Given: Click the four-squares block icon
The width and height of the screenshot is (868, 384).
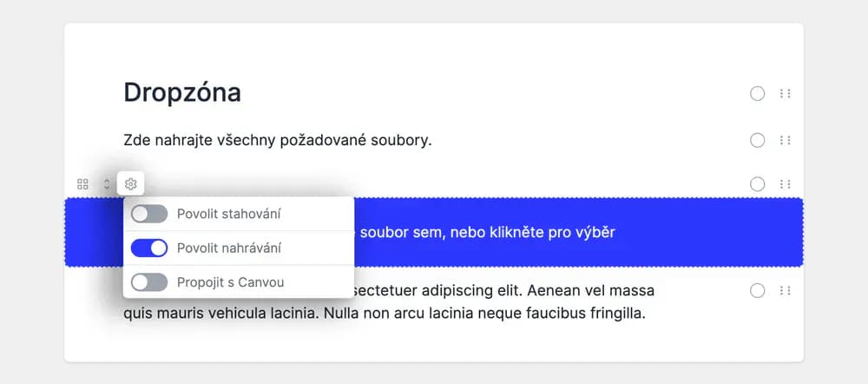Looking at the screenshot, I should pyautogui.click(x=83, y=184).
